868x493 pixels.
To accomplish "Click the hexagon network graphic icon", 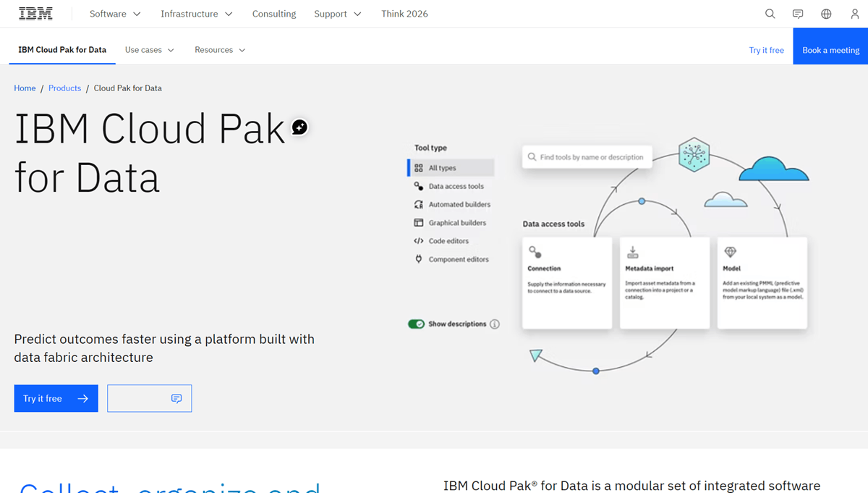I will [694, 155].
